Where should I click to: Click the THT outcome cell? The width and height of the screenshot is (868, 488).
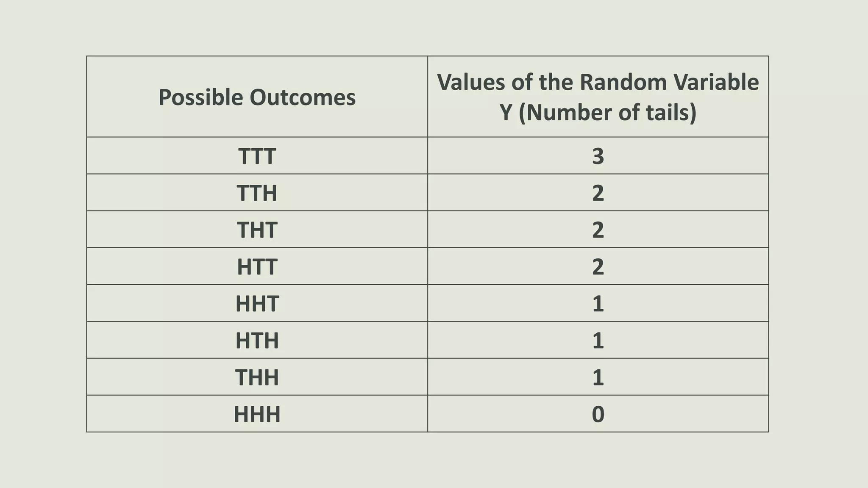coord(257,229)
